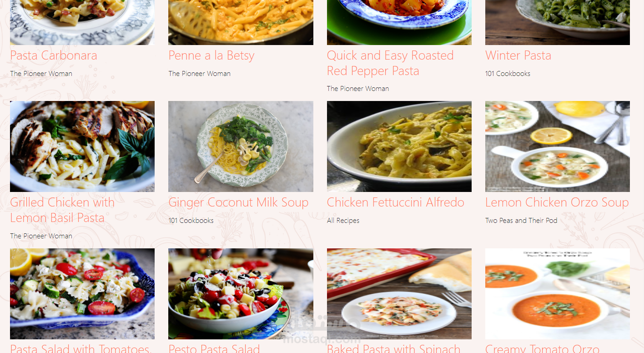
Task: Open the Winter Pasta recipe title
Action: click(518, 55)
